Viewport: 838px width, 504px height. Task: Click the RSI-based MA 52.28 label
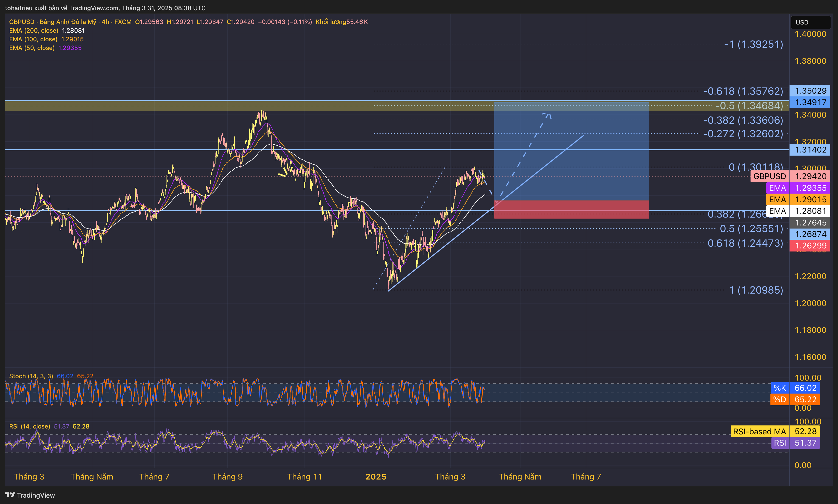(775, 431)
